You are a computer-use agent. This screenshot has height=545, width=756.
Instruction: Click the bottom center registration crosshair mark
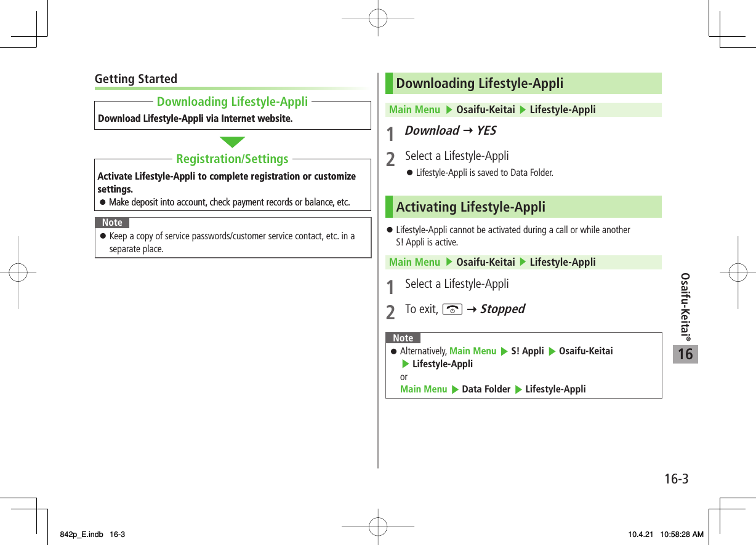378,527
